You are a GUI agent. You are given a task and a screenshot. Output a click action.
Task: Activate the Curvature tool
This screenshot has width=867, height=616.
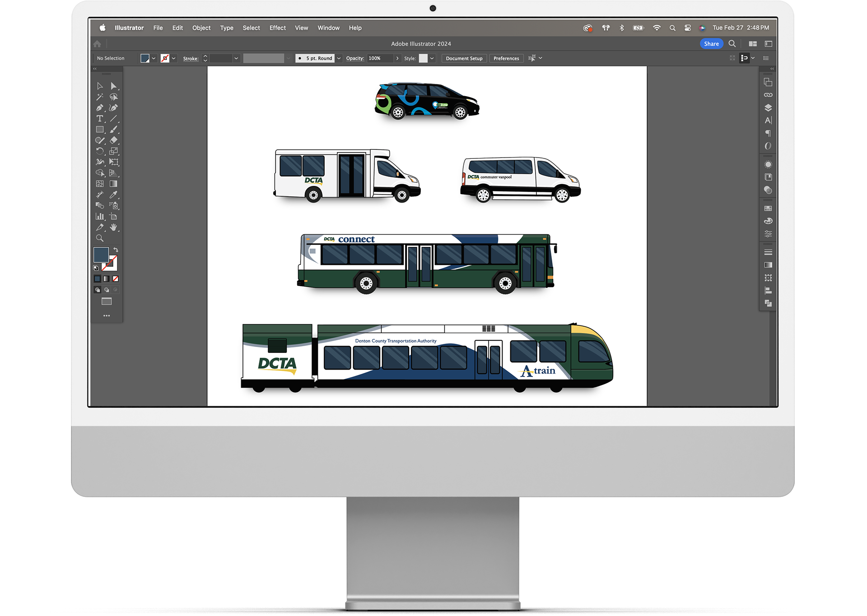pyautogui.click(x=113, y=108)
